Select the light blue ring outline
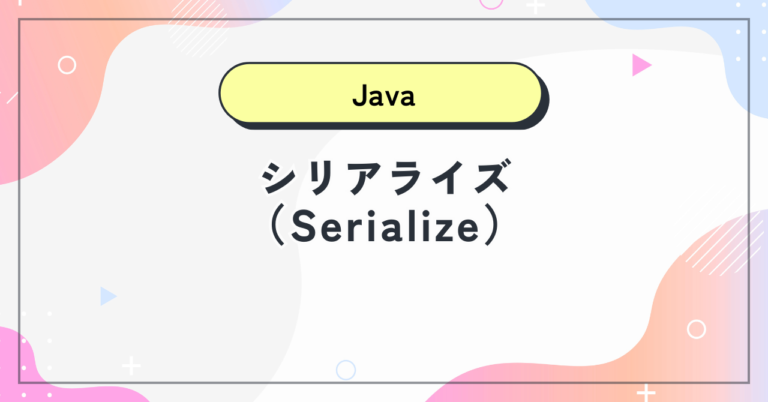 (346, 370)
